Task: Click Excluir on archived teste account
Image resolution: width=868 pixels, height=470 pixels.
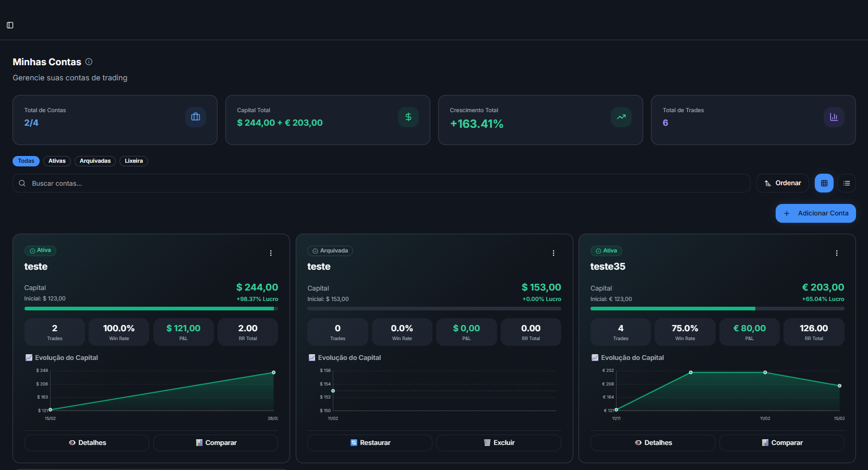Action: 499,443
